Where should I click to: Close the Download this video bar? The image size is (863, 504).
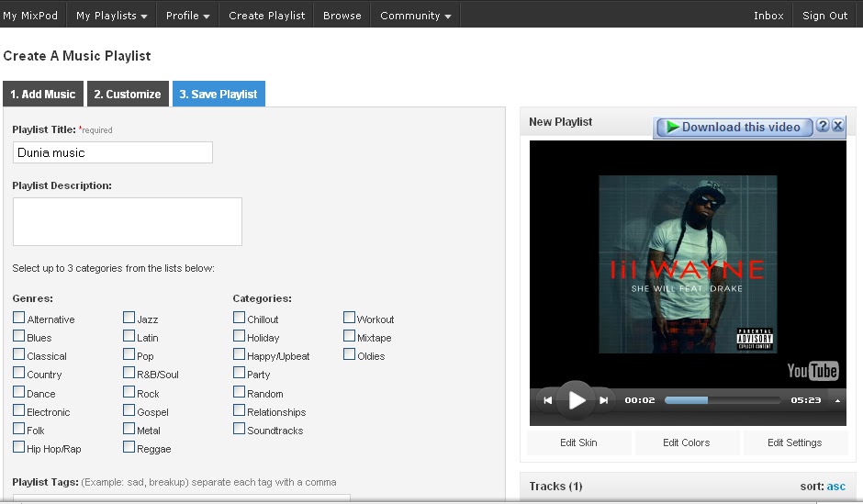click(837, 126)
